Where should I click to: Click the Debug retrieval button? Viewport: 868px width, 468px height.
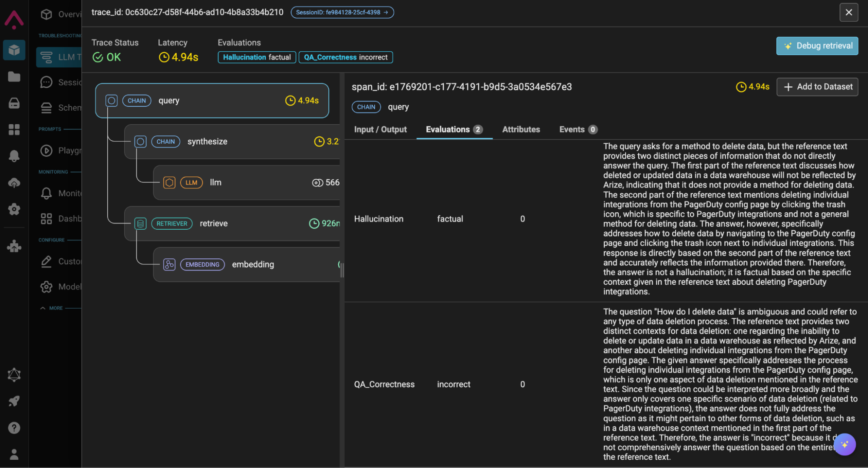(817, 46)
